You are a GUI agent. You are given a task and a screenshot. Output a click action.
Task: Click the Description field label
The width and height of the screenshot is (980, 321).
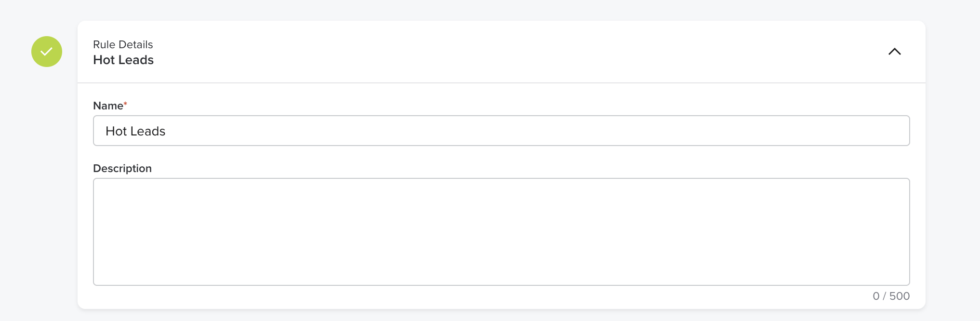(122, 168)
